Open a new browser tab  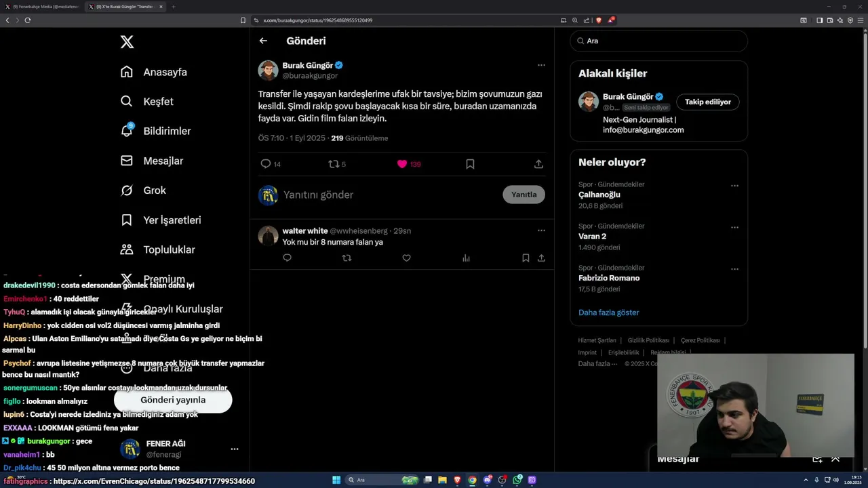click(173, 7)
